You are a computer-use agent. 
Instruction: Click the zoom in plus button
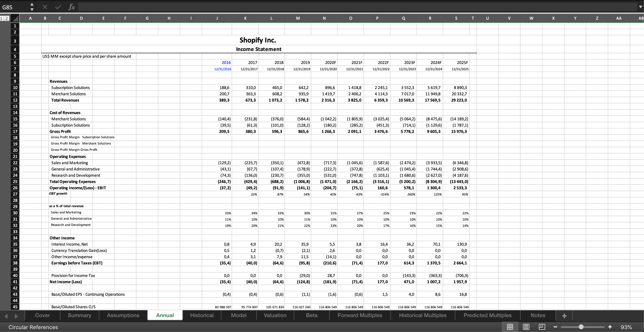click(610, 327)
